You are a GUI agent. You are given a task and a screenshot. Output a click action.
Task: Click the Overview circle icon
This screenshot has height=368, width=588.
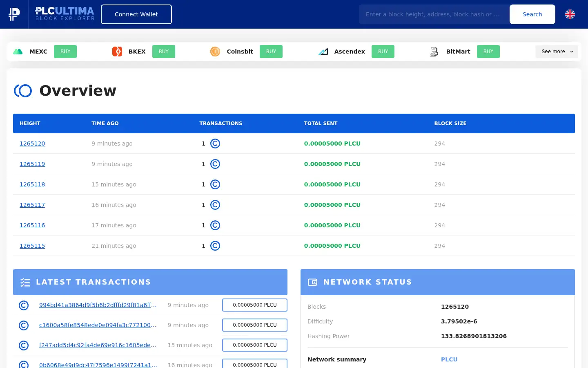(x=23, y=91)
